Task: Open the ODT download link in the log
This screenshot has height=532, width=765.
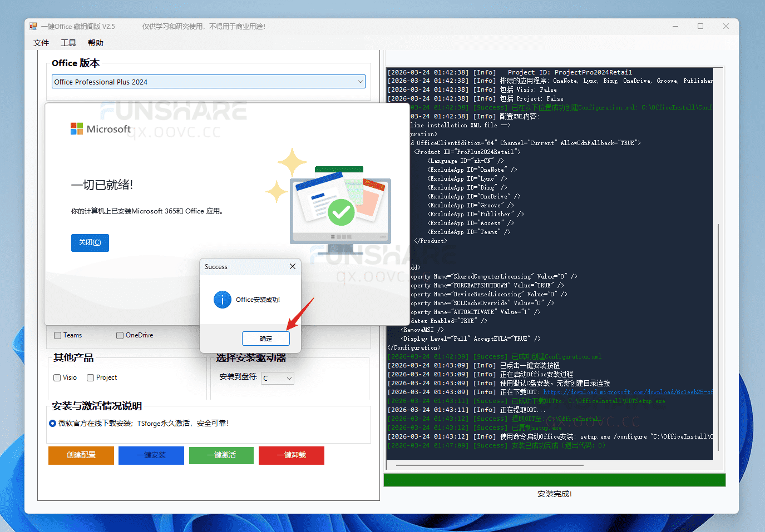Action: coord(628,392)
